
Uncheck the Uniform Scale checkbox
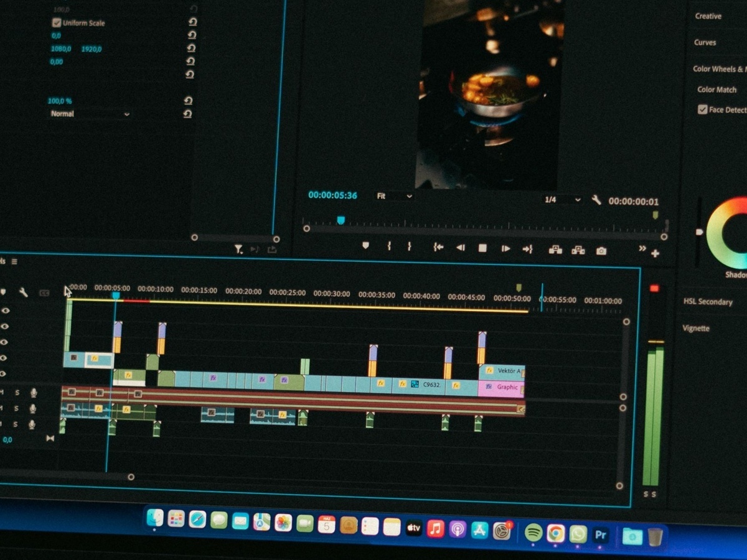point(57,23)
